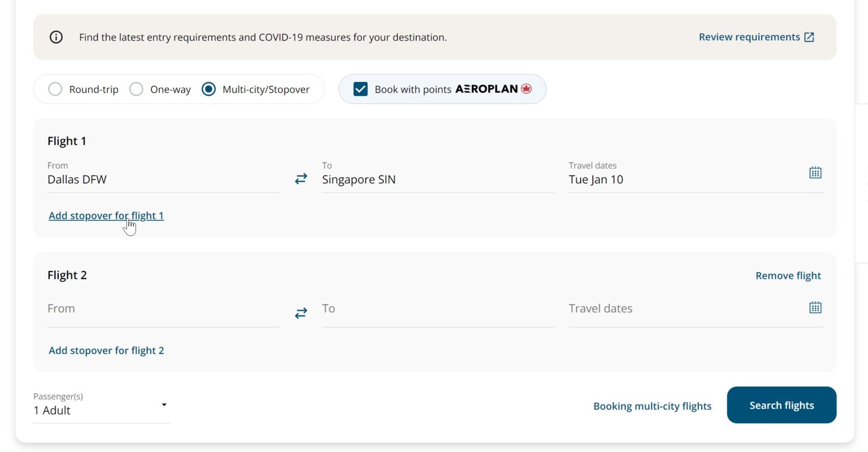868x452 pixels.
Task: Click the AEROPLAN wordmark logo
Action: (487, 89)
